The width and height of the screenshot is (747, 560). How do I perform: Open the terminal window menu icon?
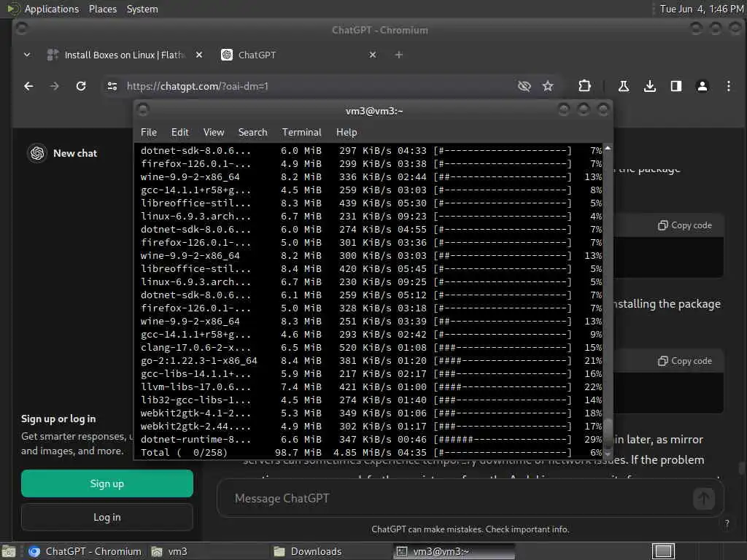click(143, 110)
